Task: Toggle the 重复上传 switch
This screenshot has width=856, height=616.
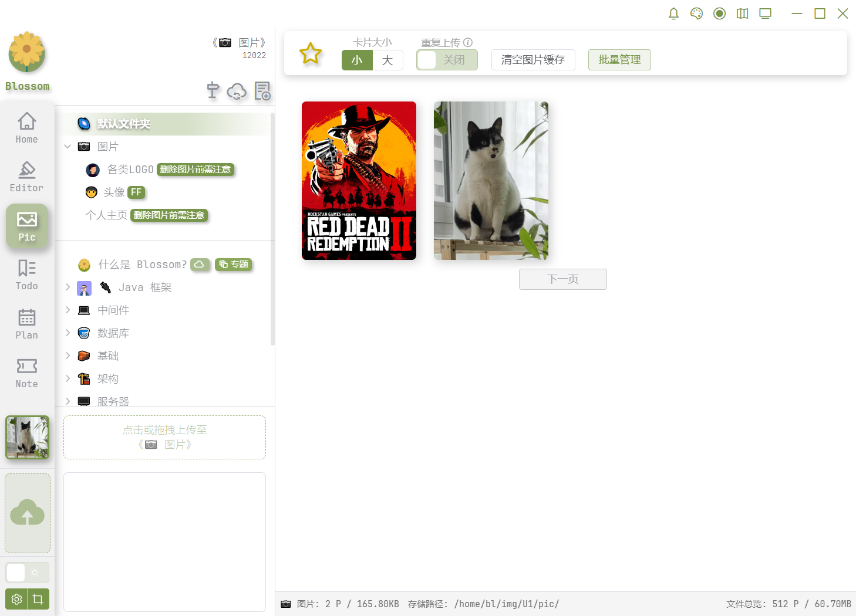Action: pos(447,60)
